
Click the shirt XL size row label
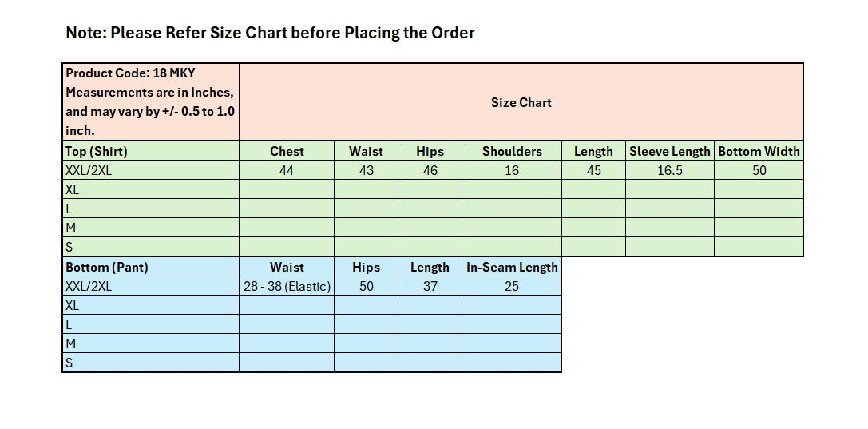(150, 189)
